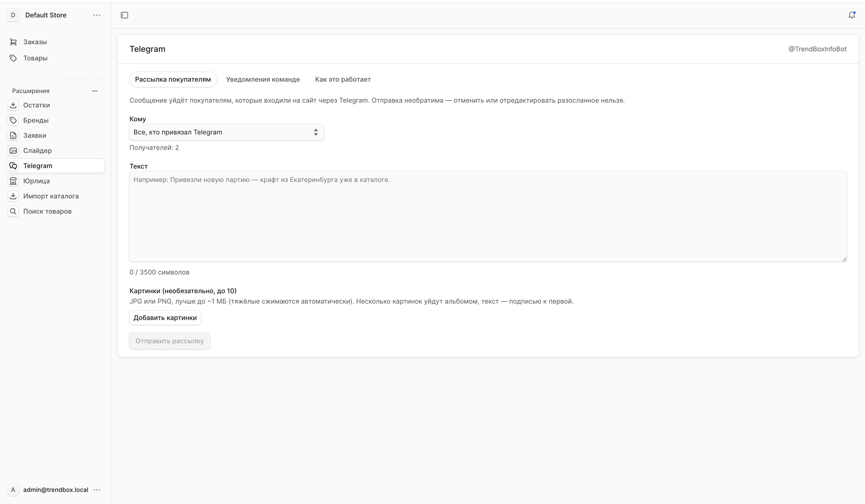Click the magnifier icon beside Поиск товаров
The height and width of the screenshot is (504, 865).
[x=13, y=211]
